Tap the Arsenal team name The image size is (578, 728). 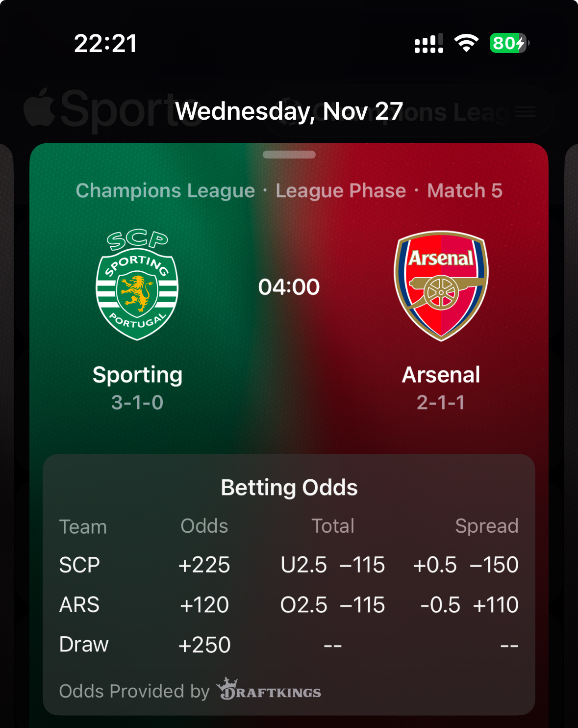click(441, 375)
